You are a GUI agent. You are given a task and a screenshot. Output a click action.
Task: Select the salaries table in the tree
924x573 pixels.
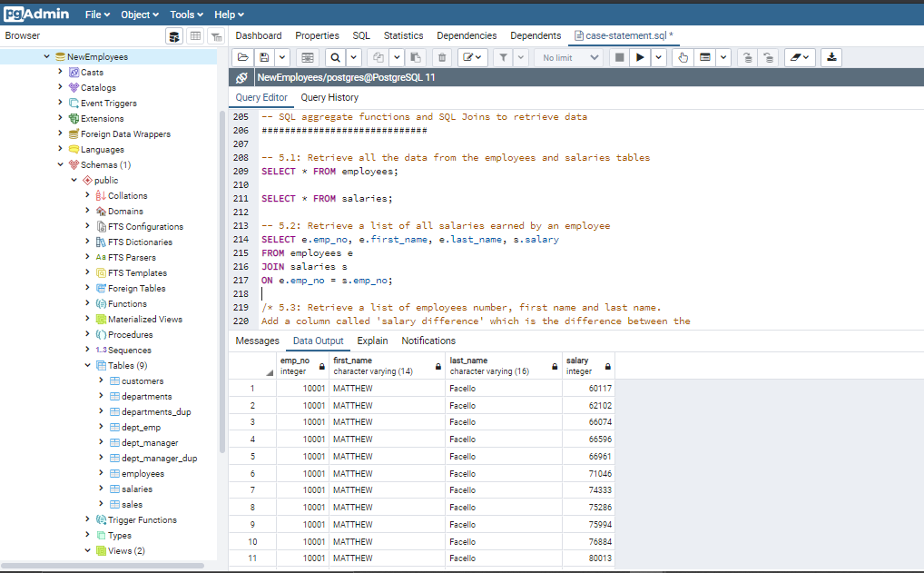click(x=137, y=489)
